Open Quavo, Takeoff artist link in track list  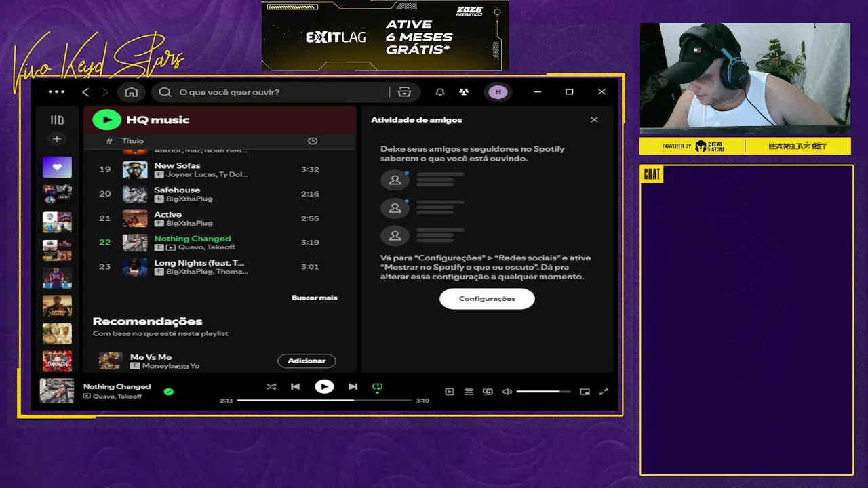[206, 247]
